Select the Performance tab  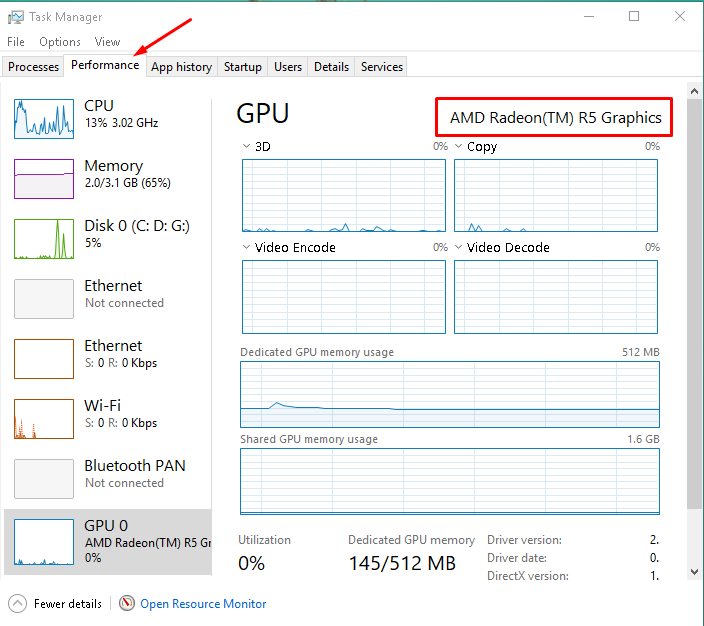[105, 65]
